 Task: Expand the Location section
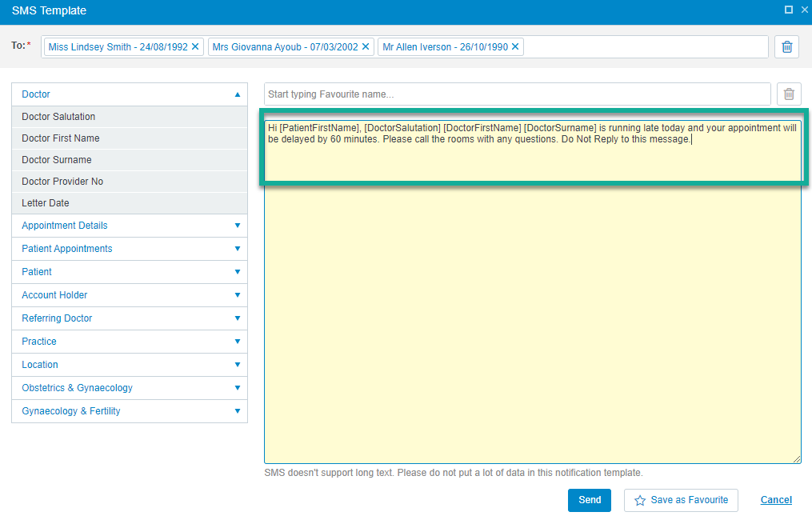pyautogui.click(x=130, y=365)
